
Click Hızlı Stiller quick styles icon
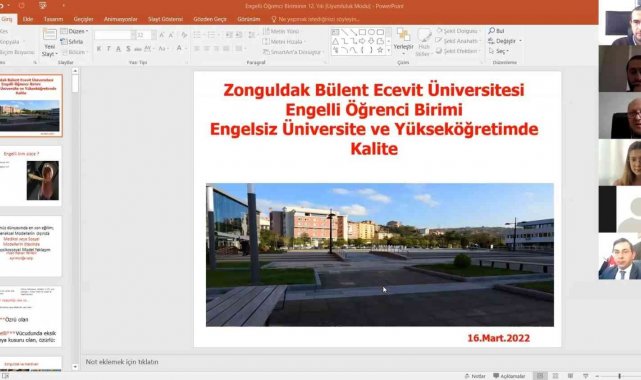[424, 42]
